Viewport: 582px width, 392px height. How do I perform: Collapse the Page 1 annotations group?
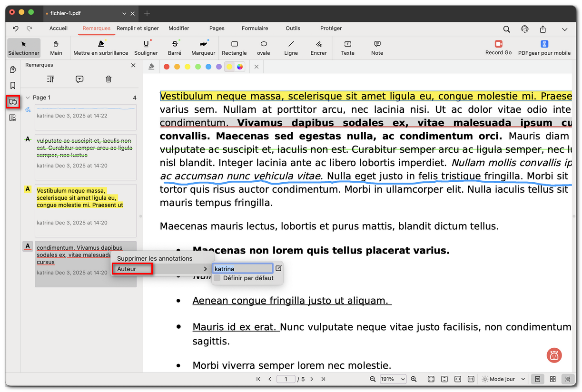pyautogui.click(x=30, y=97)
